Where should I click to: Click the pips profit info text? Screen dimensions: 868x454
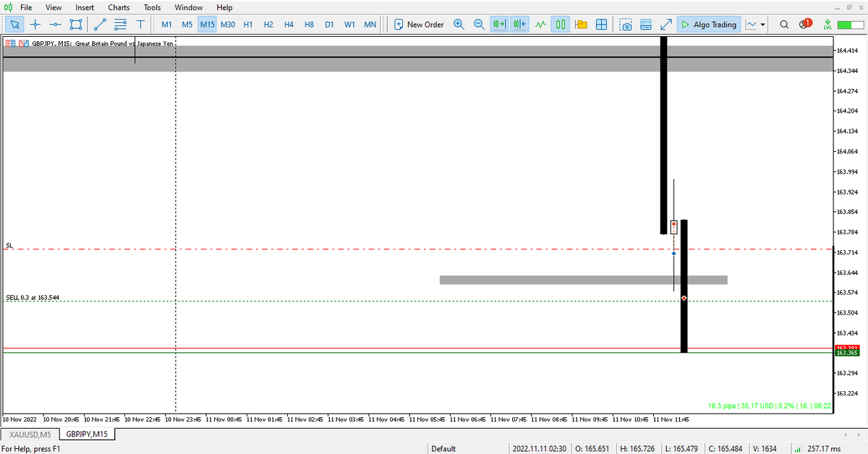770,406
